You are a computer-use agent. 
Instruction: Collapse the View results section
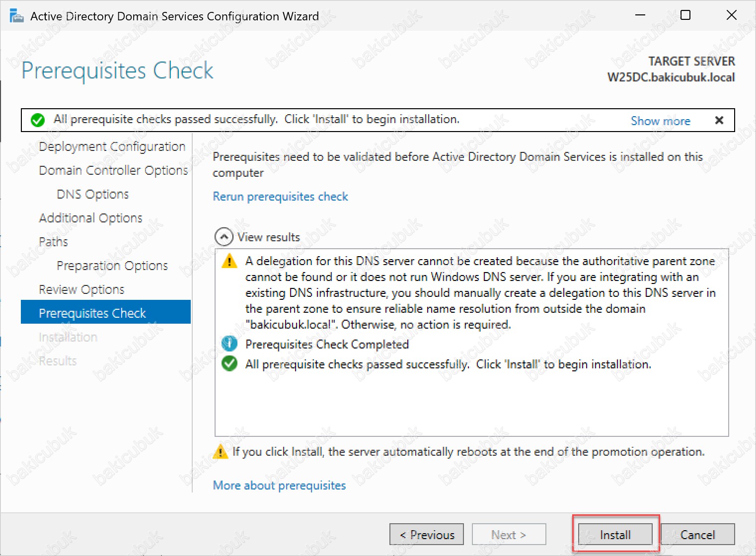224,237
